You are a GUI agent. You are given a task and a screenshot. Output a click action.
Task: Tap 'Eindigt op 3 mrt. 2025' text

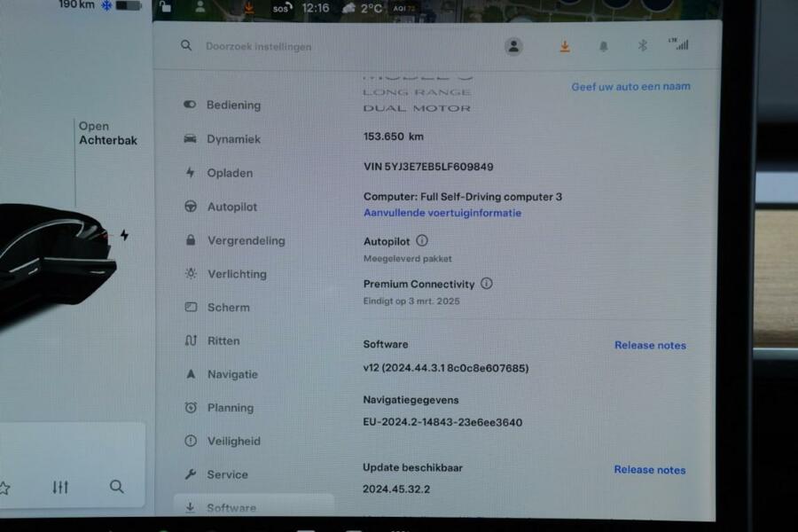[411, 301]
